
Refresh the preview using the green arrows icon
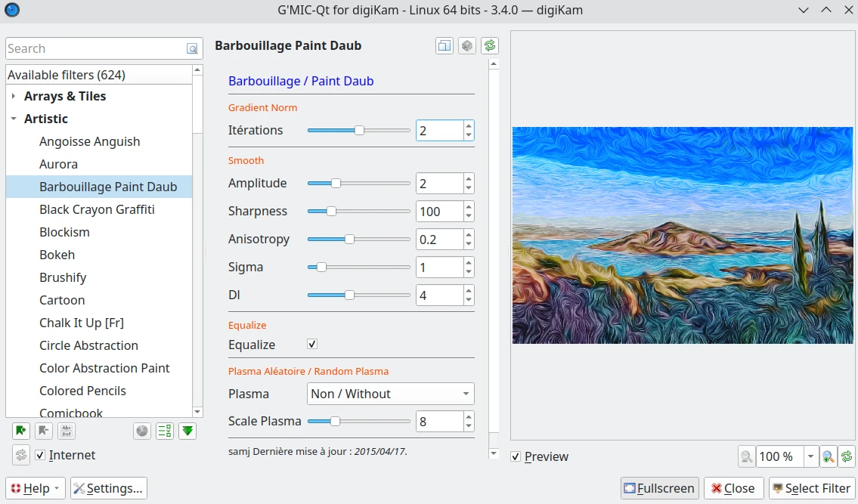click(847, 456)
